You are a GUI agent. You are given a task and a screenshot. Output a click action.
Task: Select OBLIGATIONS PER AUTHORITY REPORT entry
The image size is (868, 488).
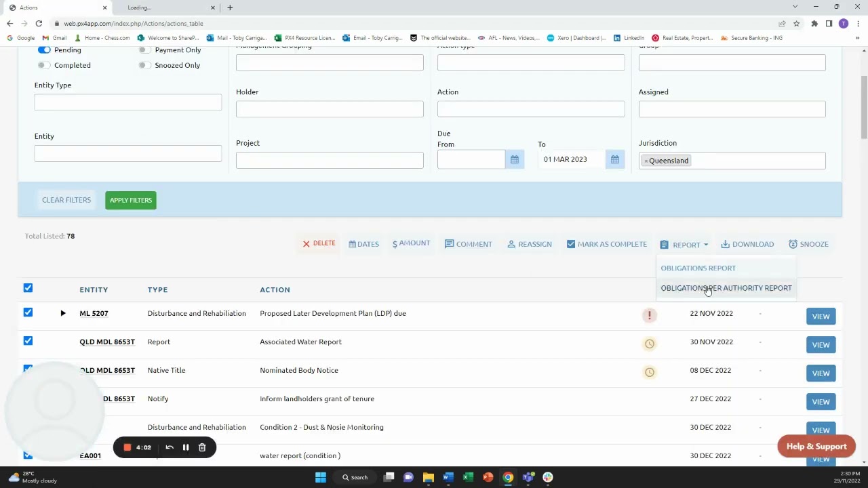pyautogui.click(x=726, y=288)
